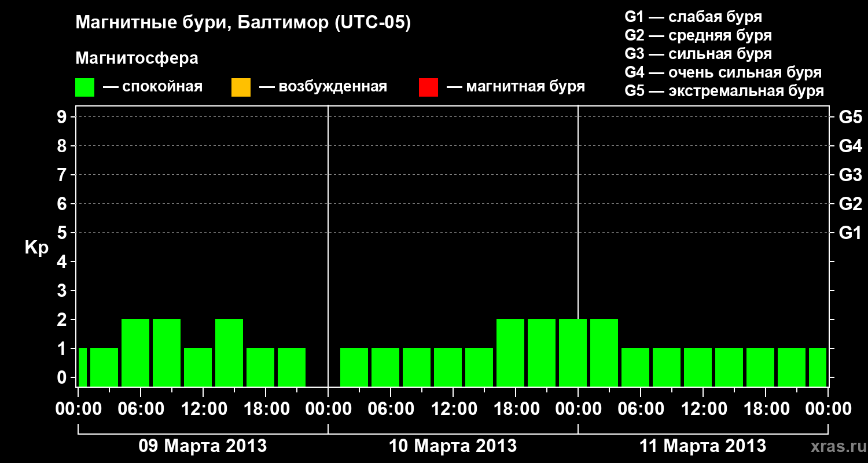
Task: Click the last '00:00' label at the axis end
Action: (x=828, y=409)
